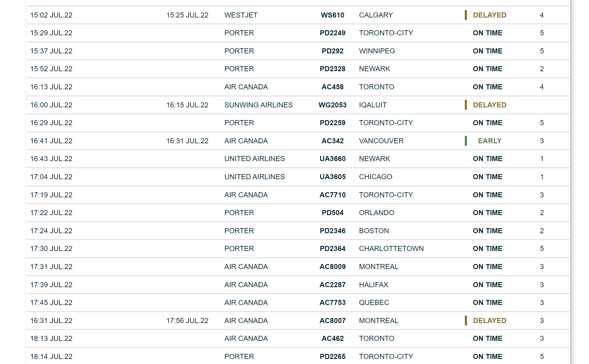This screenshot has width=589, height=364.
Task: Open Air Canada flight AC458 details
Action: [332, 87]
